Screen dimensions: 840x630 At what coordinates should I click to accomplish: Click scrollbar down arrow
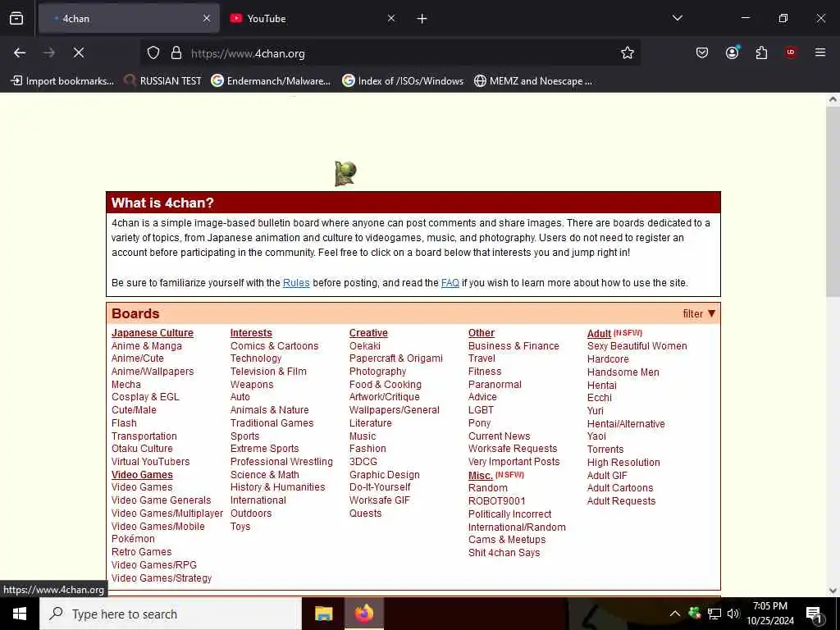[833, 591]
